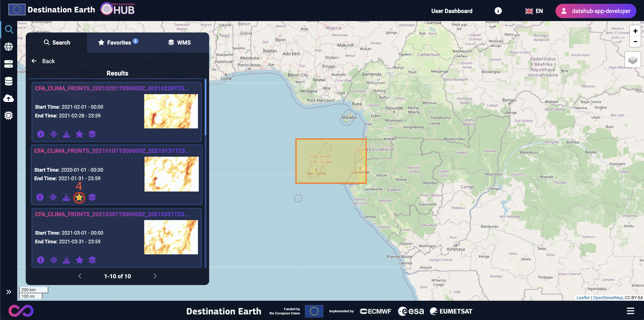The image size is (644, 320).
Task: Open the cloud upload sidebar icon
Action: 9,98
